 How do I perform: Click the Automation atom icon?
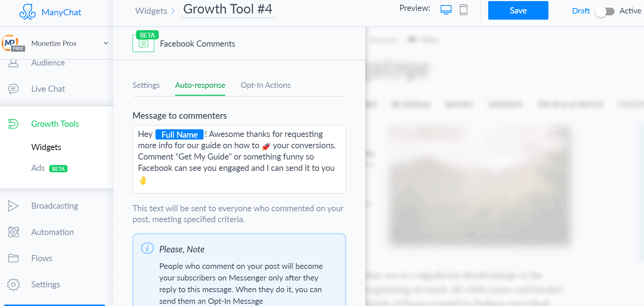14,232
